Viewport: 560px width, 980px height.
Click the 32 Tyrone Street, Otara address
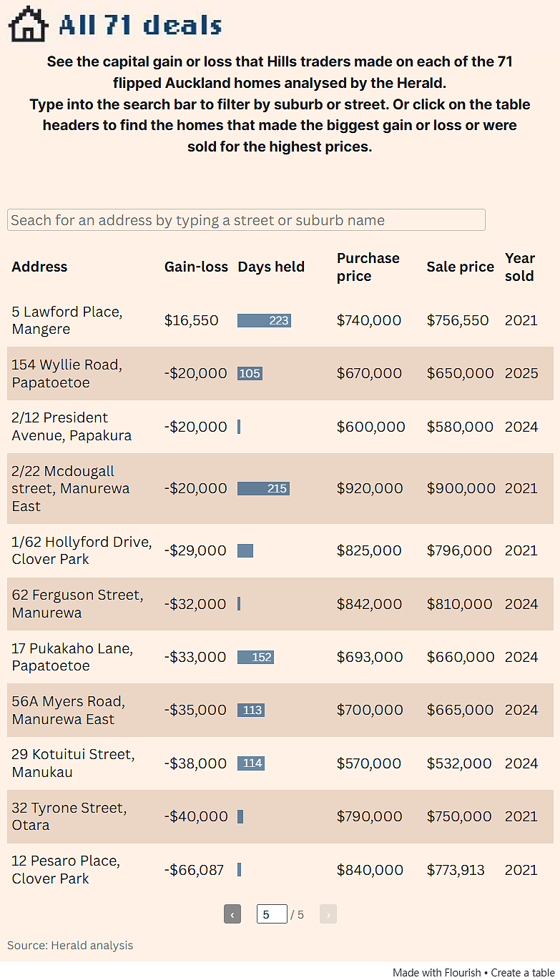tap(69, 816)
